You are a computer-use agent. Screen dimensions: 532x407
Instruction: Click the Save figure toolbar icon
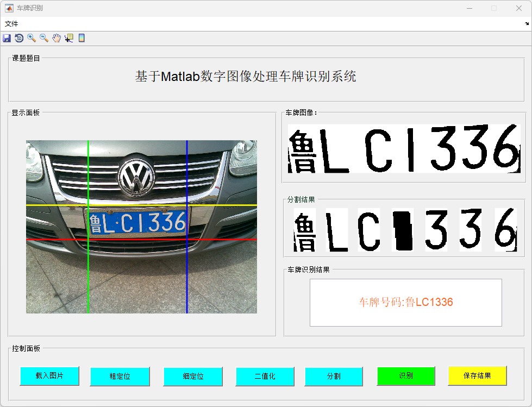pos(7,38)
